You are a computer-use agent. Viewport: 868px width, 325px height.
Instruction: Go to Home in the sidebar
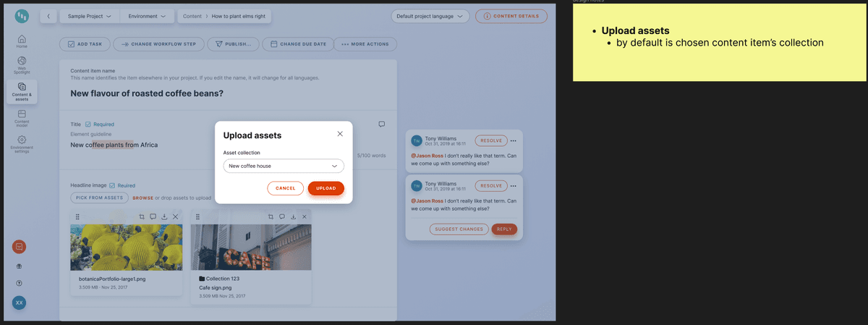pyautogui.click(x=22, y=41)
